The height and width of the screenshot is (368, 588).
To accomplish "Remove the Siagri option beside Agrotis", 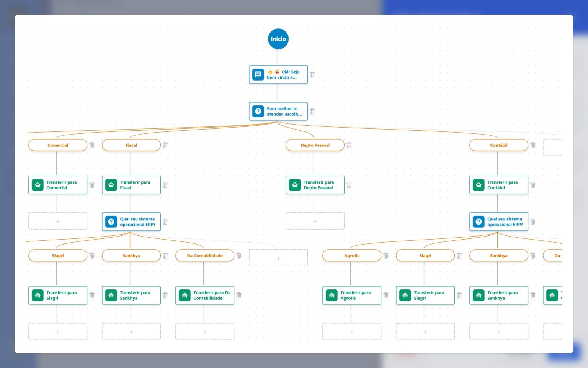I will 459,255.
